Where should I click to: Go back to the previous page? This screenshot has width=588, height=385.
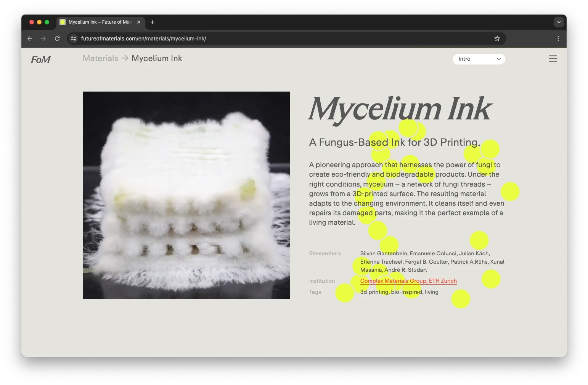30,39
